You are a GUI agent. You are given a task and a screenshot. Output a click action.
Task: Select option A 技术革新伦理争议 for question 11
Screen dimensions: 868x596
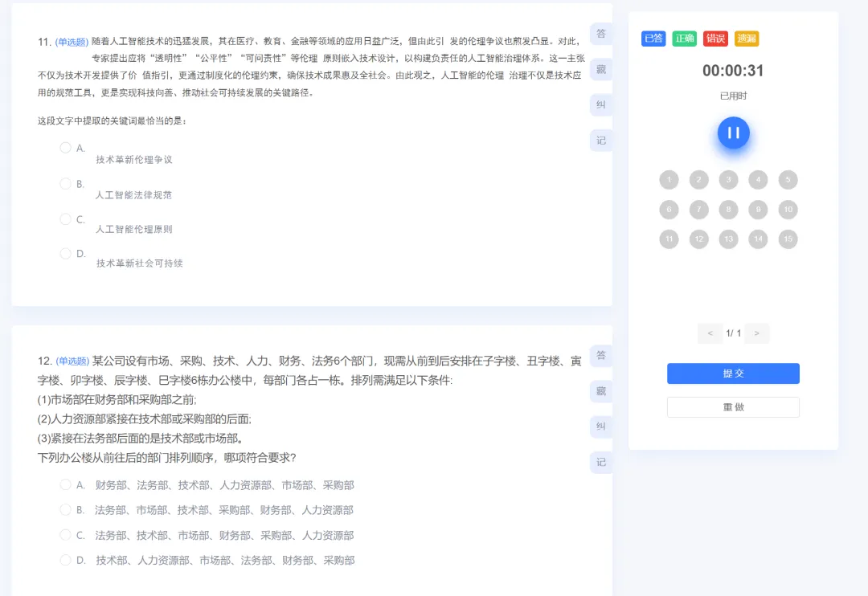tap(65, 148)
